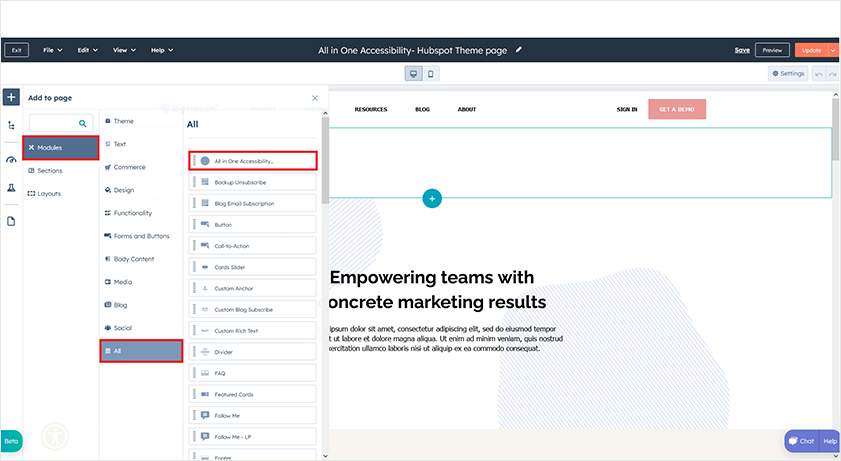Open the Add to page plus icon
The image size is (841, 461).
tap(11, 97)
